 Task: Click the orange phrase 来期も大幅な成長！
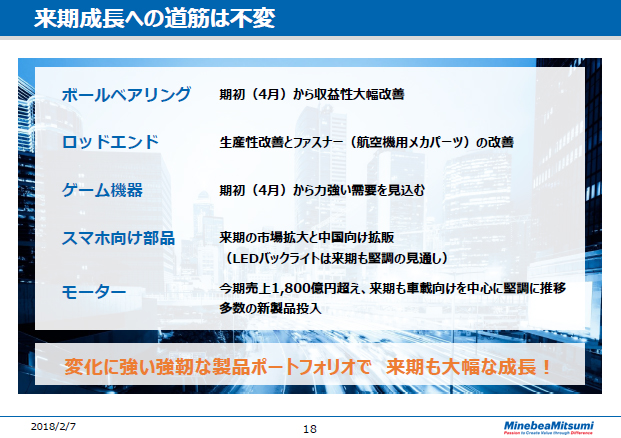469,367
